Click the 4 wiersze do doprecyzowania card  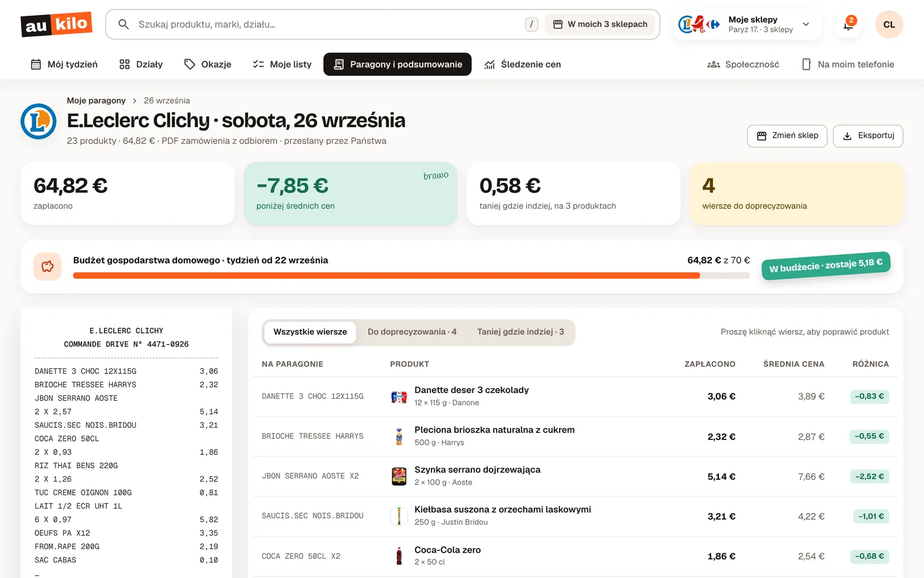(796, 194)
